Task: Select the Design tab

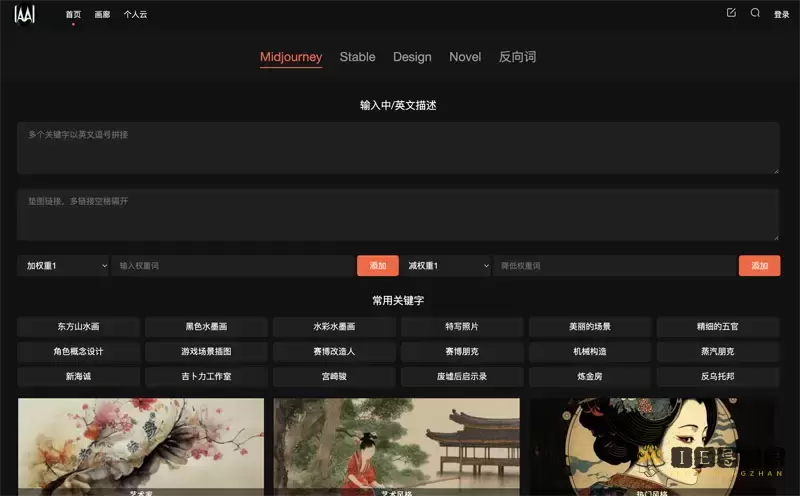Action: click(412, 57)
